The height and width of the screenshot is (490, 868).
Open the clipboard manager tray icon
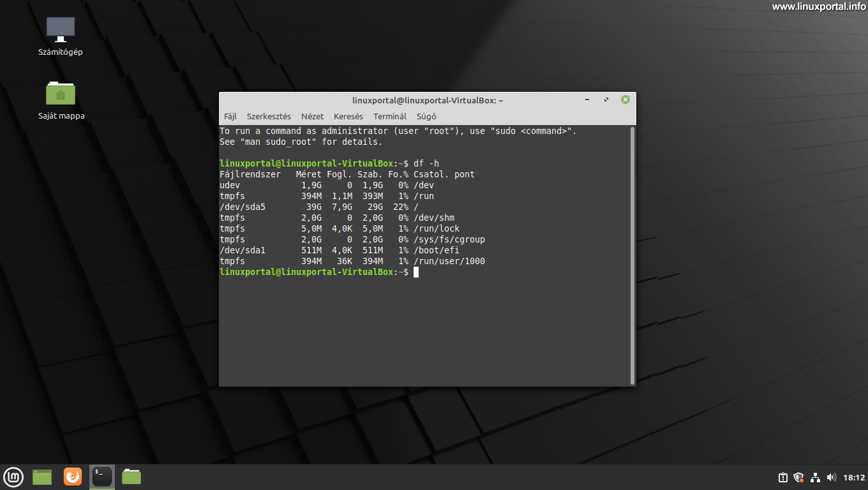click(x=782, y=477)
